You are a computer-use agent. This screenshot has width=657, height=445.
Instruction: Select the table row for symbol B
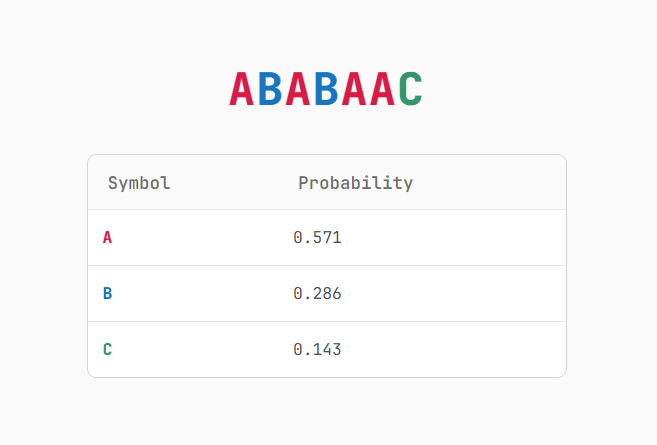coord(327,293)
